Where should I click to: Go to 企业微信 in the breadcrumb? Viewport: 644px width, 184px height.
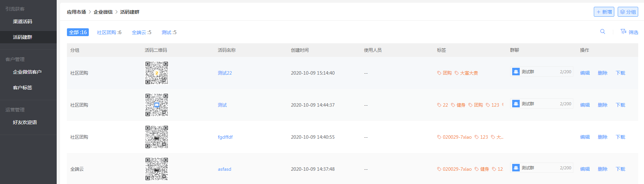pos(103,12)
